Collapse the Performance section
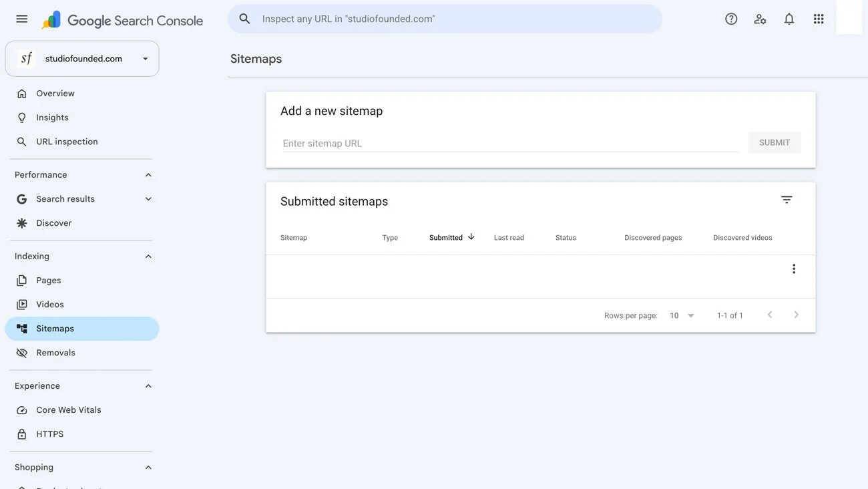Viewport: 868px width, 489px height. [x=148, y=175]
